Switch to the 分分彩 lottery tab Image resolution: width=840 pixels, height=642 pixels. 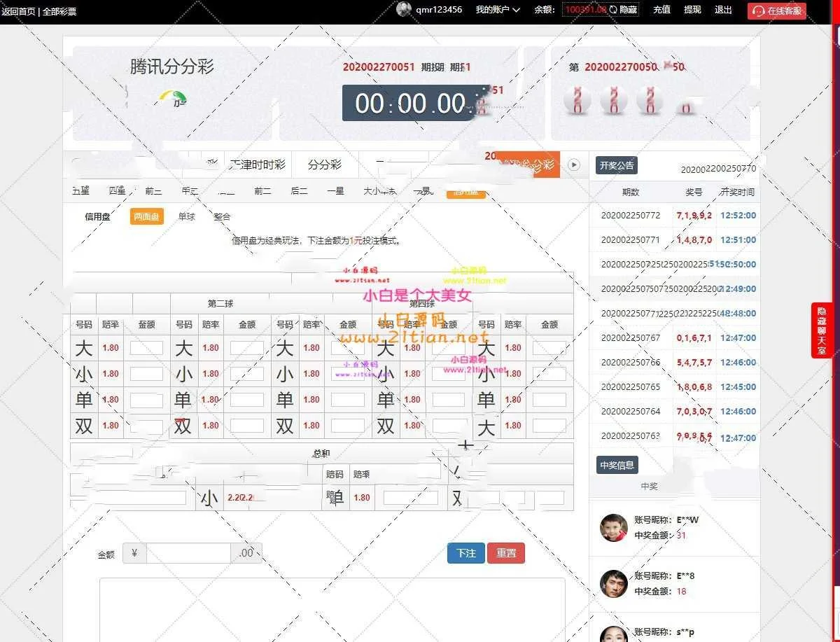(325, 165)
